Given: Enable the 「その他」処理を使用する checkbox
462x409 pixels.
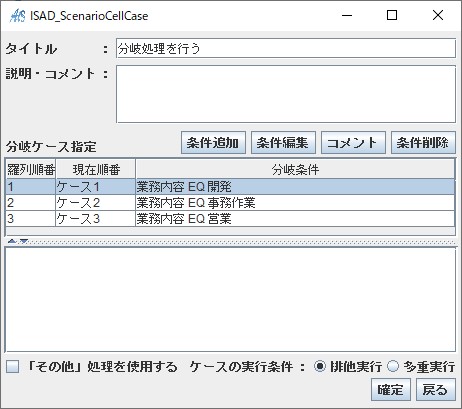Looking at the screenshot, I should tap(13, 366).
